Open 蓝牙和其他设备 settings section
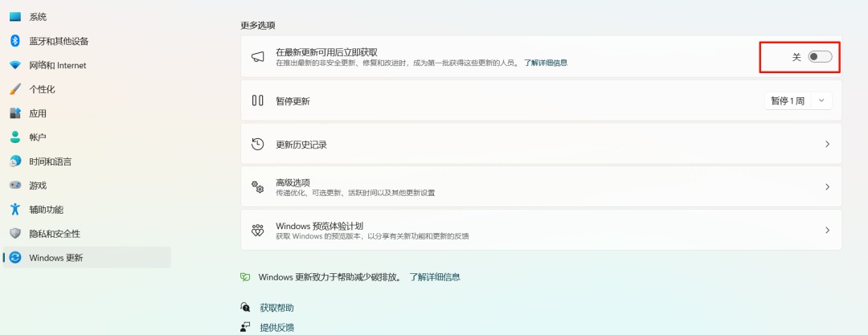 87,41
